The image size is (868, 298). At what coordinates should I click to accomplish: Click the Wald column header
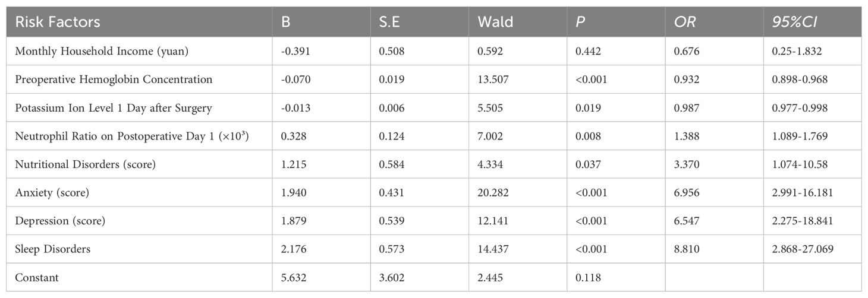point(494,22)
